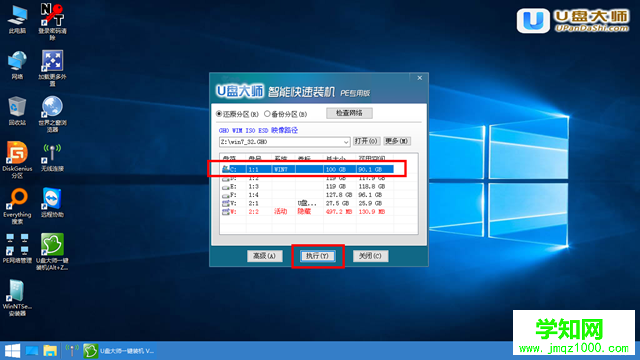
Task: Click the red '活动' cell in W: row
Action: 280,211
